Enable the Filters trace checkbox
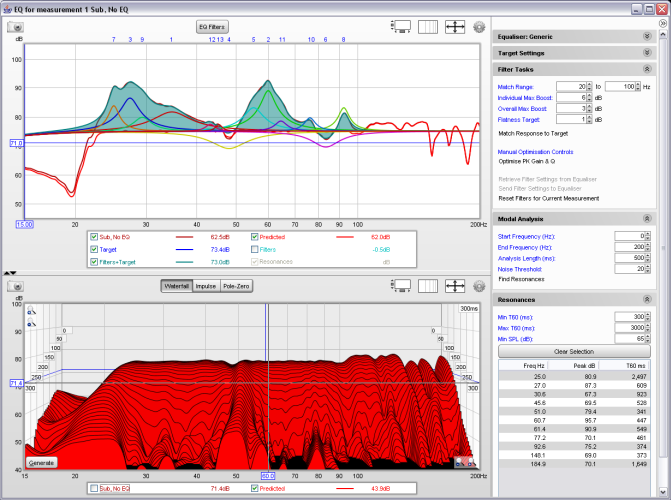This screenshot has height=500, width=671. [255, 249]
